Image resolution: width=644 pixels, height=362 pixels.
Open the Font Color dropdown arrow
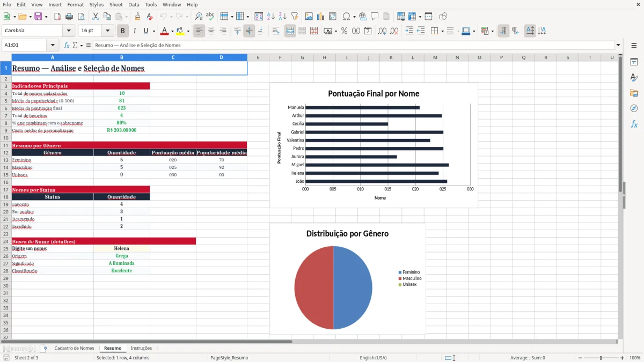coord(172,31)
